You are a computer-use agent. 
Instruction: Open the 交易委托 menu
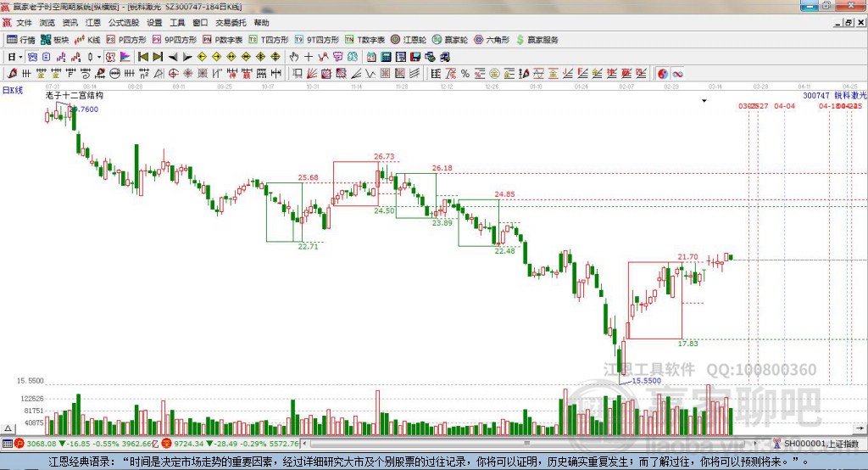231,23
